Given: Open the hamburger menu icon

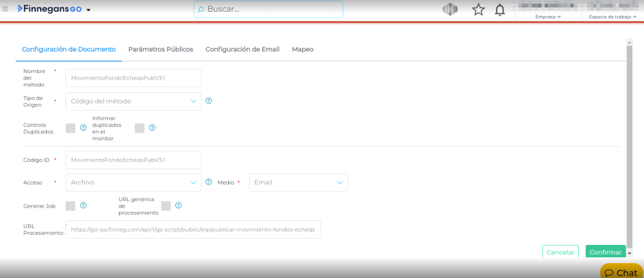Looking at the screenshot, I should 5,9.
